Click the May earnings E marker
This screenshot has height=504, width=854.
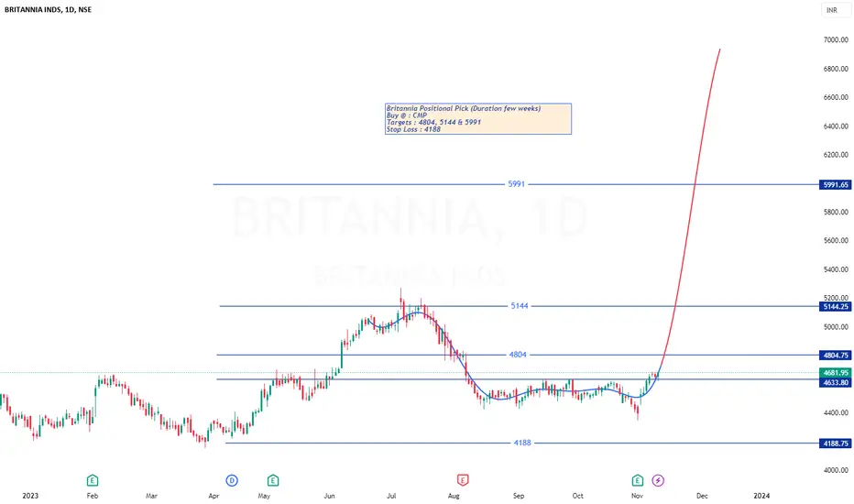pos(273,480)
